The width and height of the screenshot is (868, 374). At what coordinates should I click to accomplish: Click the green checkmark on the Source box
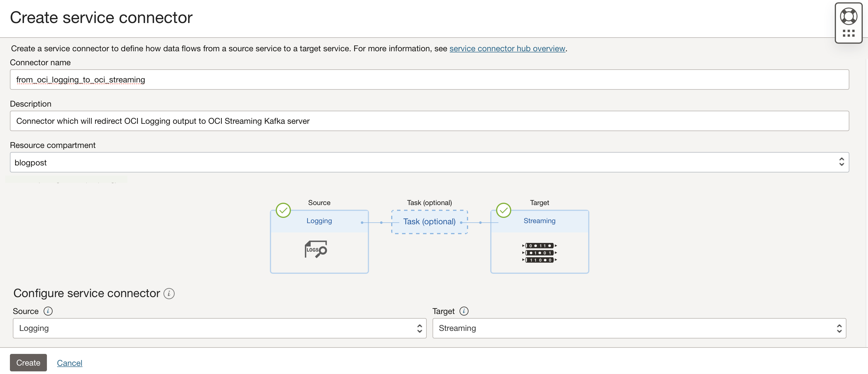(x=283, y=210)
